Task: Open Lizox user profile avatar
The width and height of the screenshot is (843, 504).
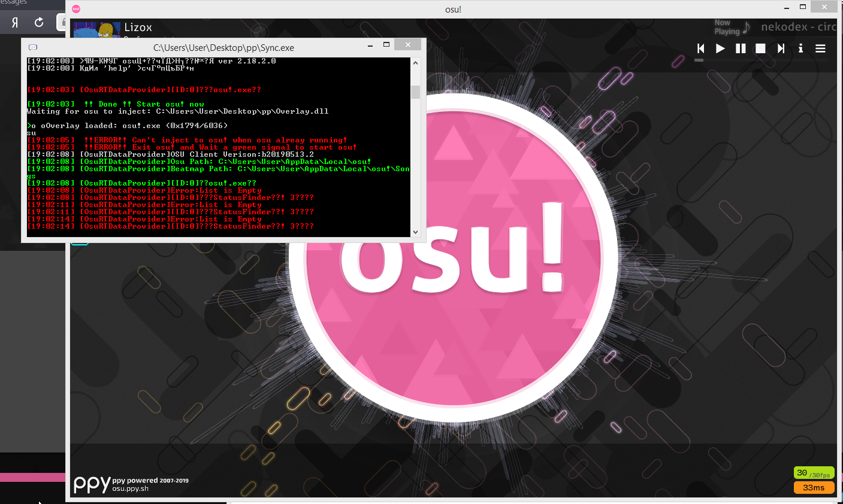Action: point(96,29)
